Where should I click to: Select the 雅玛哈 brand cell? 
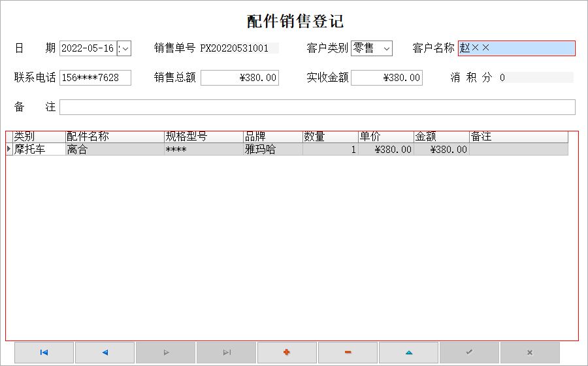(273, 149)
